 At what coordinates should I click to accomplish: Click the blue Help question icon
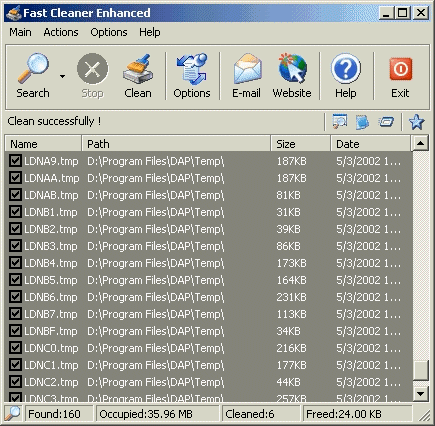click(346, 68)
